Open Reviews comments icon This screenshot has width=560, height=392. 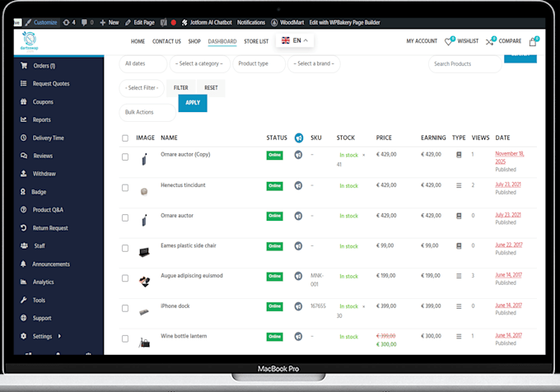point(24,156)
